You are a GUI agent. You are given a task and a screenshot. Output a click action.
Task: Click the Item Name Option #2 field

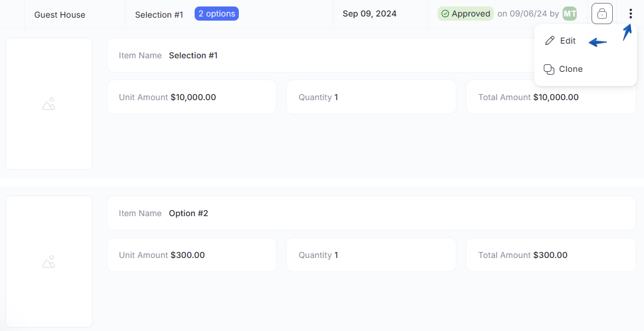click(372, 213)
